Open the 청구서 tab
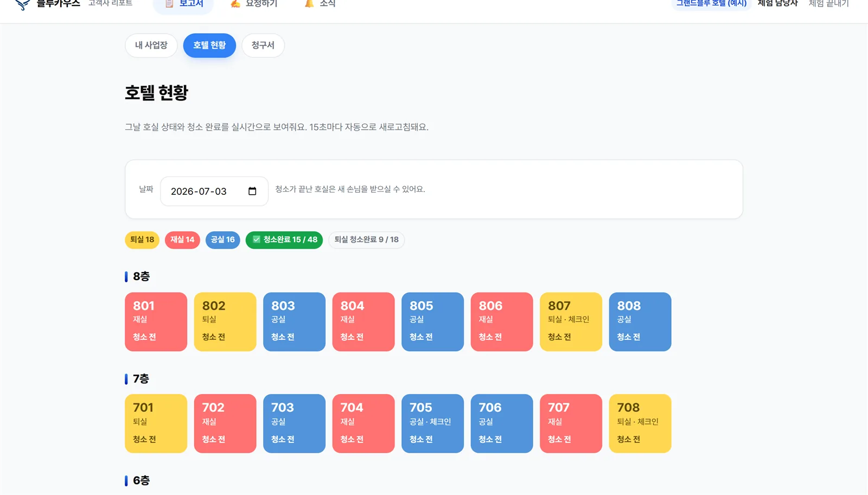Screen dimensions: 868x495 (263, 45)
